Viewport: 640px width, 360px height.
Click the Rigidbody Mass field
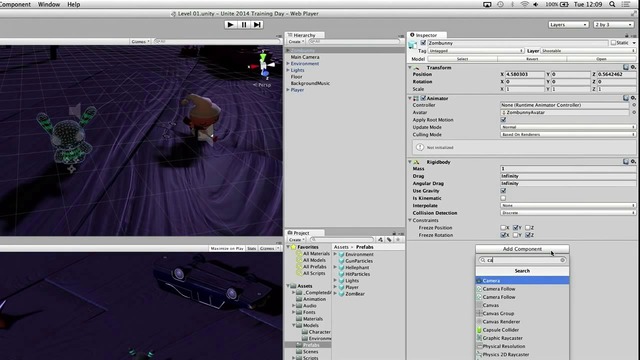click(x=568, y=169)
